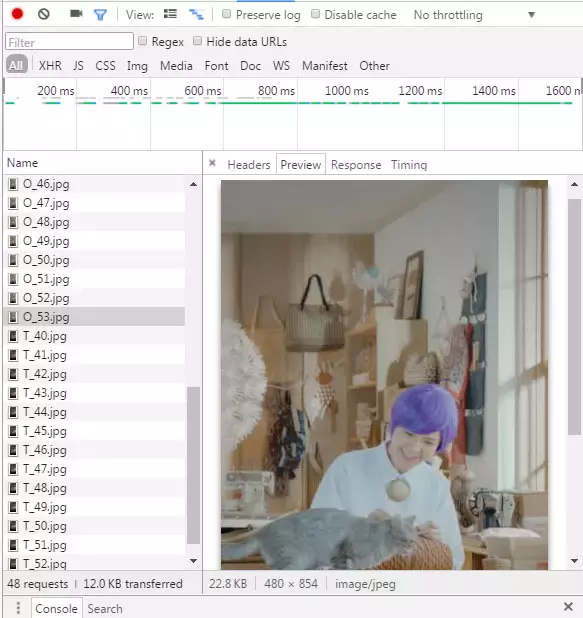Open the three-dot drawer menu
The image size is (583, 618).
click(18, 607)
